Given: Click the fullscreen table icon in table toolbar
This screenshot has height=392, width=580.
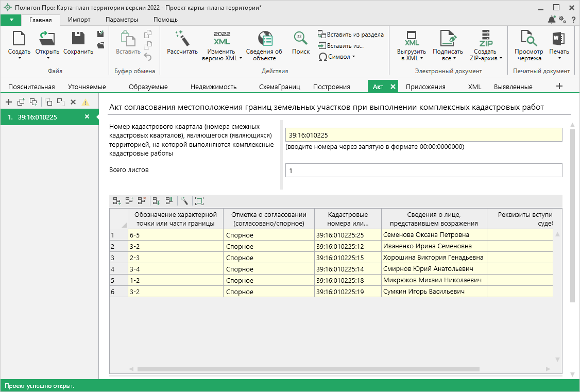Looking at the screenshot, I should [199, 201].
